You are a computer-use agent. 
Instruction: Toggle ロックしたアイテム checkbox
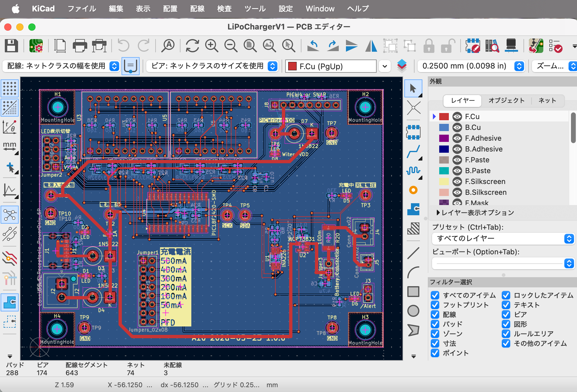pos(506,295)
